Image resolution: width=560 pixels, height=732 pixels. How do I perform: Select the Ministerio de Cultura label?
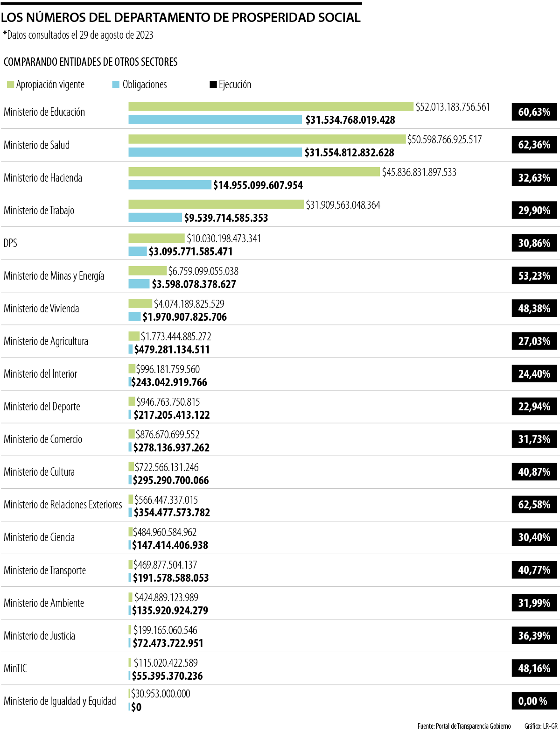coord(39,472)
